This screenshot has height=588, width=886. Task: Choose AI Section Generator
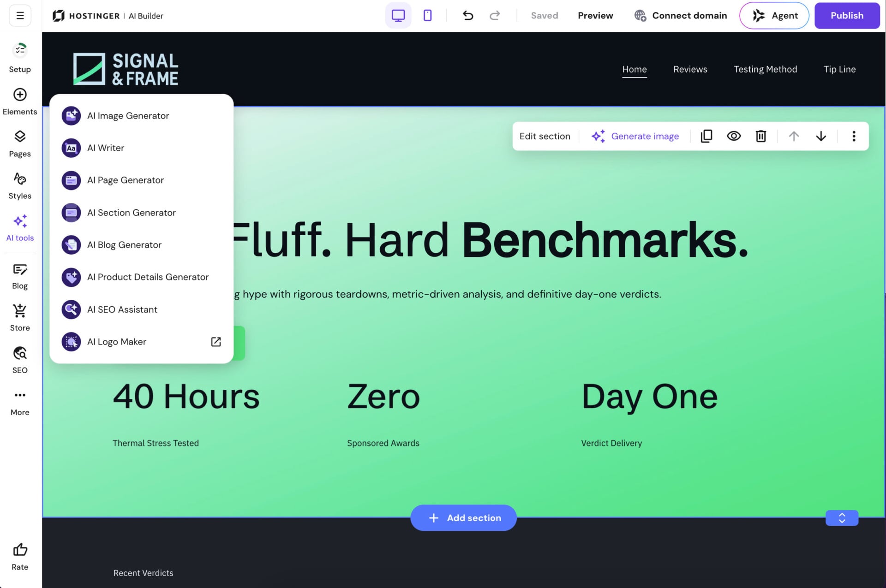point(141,213)
